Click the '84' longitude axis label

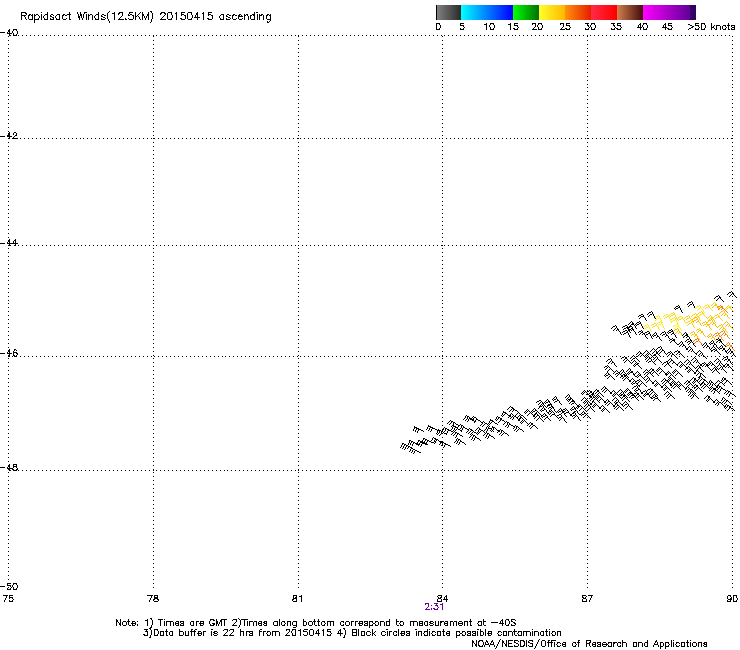[x=442, y=599]
